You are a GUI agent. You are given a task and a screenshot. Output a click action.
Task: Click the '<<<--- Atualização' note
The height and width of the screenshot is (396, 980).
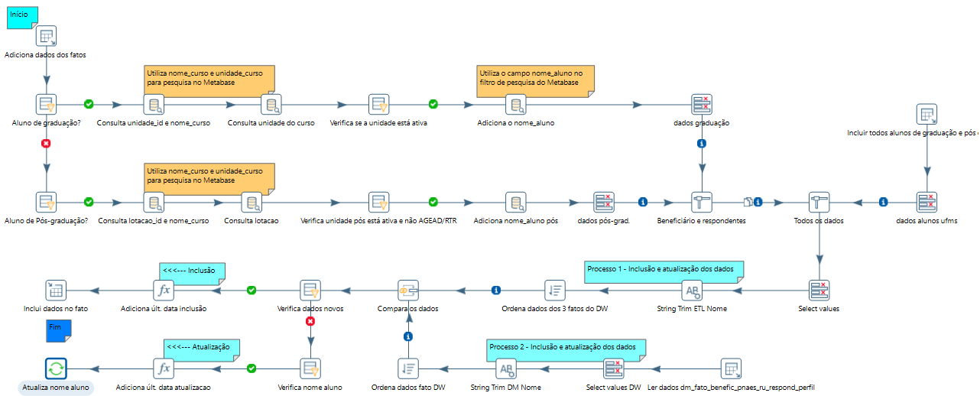pos(201,349)
